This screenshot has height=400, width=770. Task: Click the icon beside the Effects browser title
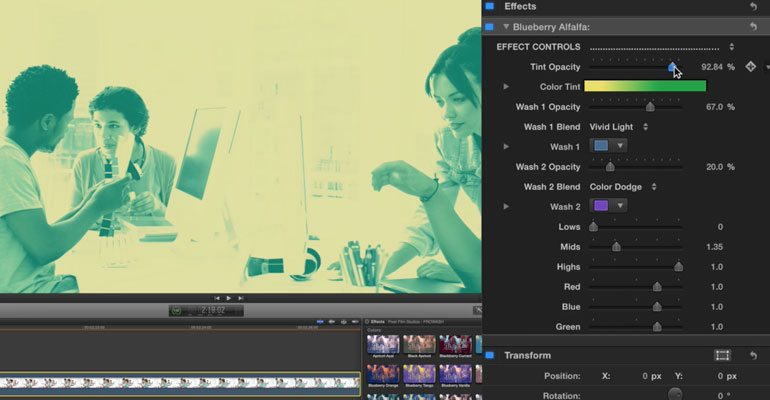pos(367,322)
